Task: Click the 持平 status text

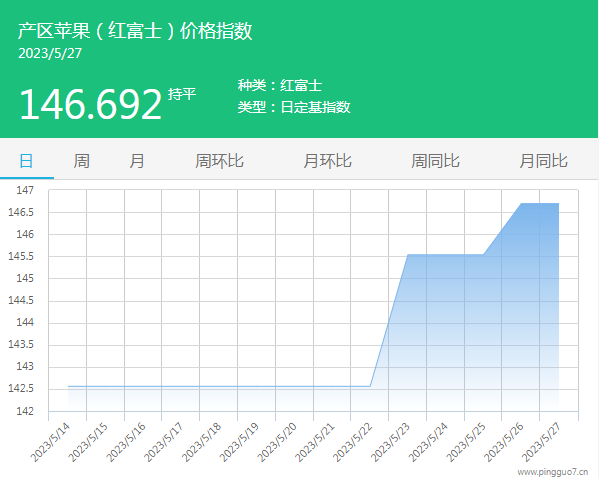Action: pos(182,94)
